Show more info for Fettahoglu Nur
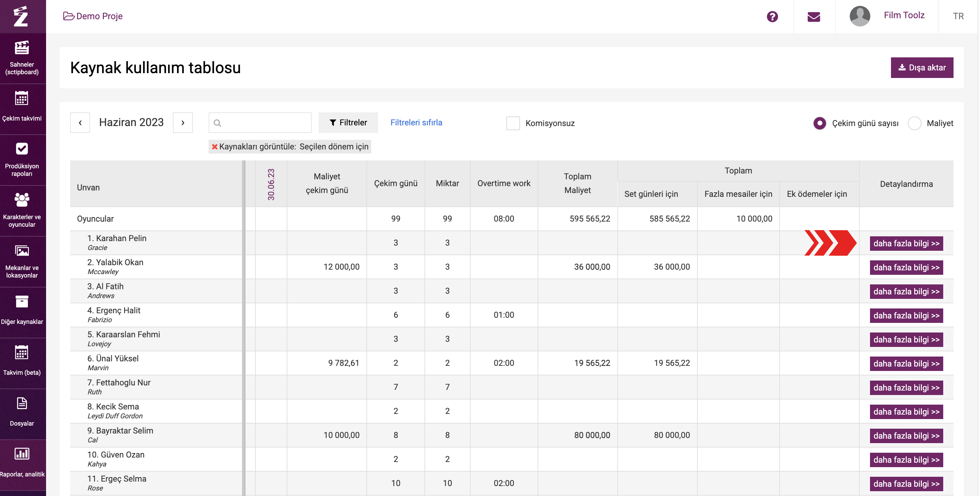980x496 pixels. [906, 388]
